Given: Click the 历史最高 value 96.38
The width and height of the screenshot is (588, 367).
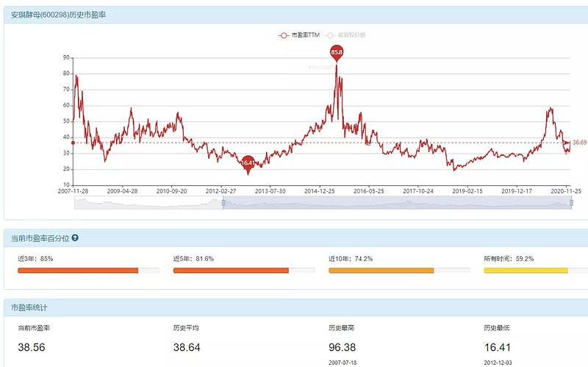Looking at the screenshot, I should pos(342,347).
